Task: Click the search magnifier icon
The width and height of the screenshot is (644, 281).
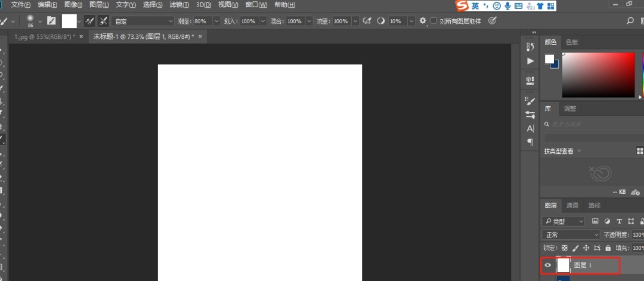Action: (x=630, y=21)
